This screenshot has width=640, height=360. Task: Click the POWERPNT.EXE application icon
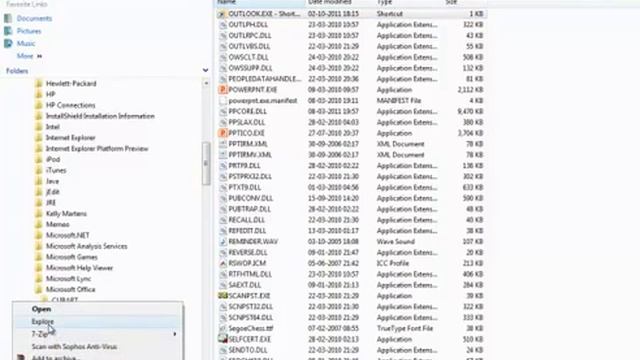tap(222, 90)
